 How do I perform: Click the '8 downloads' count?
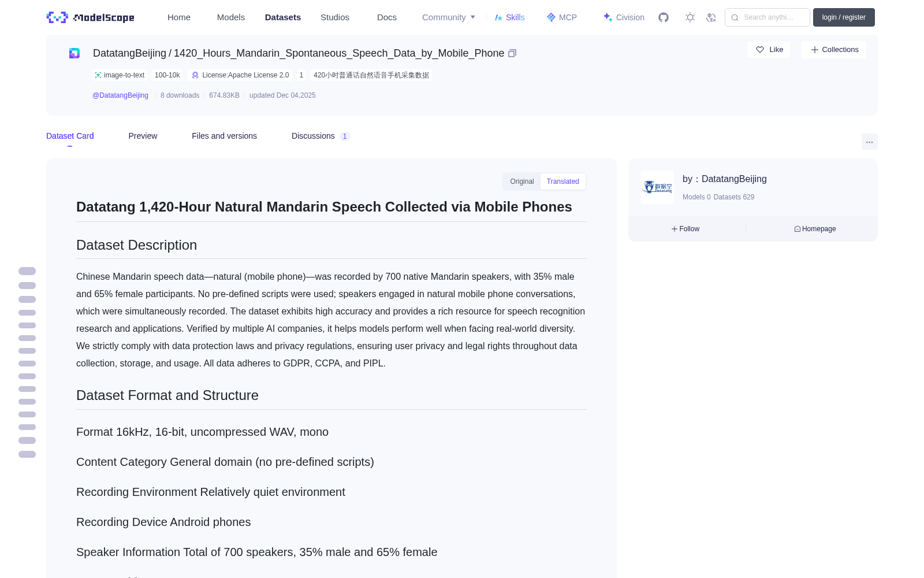click(180, 95)
